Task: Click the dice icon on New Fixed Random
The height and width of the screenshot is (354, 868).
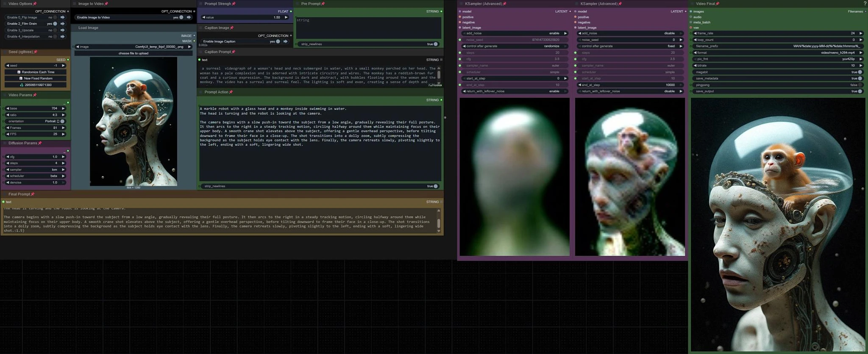Action: tap(21, 79)
